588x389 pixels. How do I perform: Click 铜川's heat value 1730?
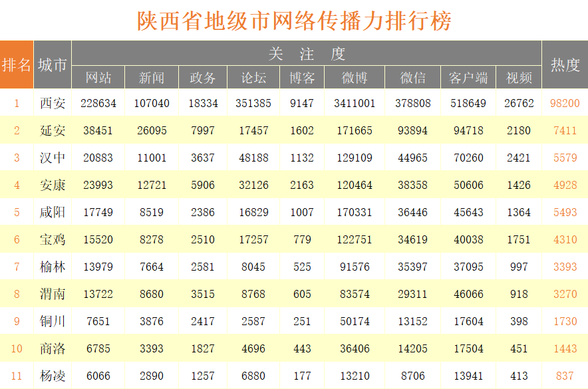[565, 321]
